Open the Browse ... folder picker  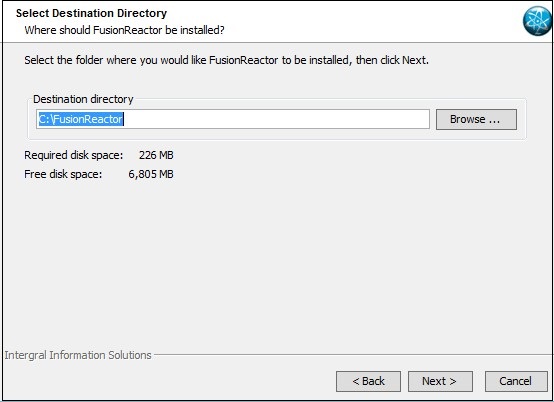coord(476,119)
